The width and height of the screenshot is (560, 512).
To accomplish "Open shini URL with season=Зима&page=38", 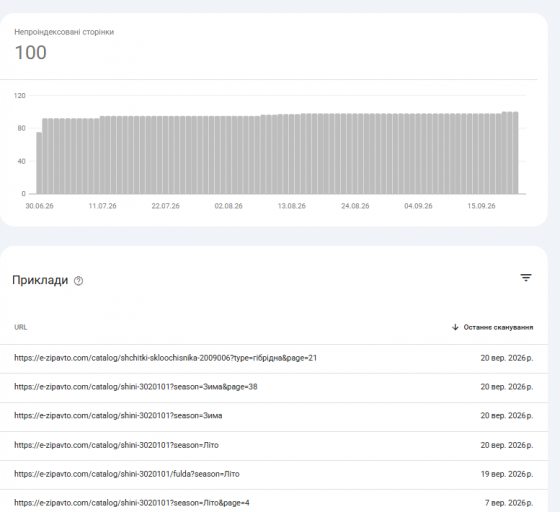I will pyautogui.click(x=136, y=387).
